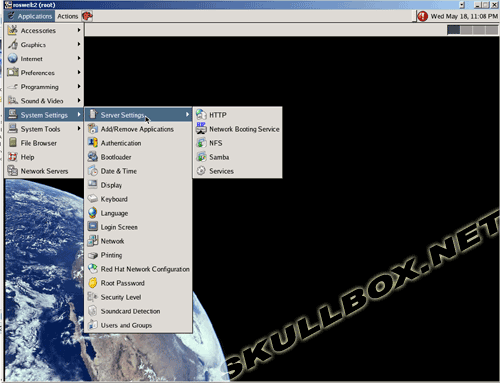Screen dimensions: 500x383
Task: Click the Security Level icon
Action: (x=92, y=296)
